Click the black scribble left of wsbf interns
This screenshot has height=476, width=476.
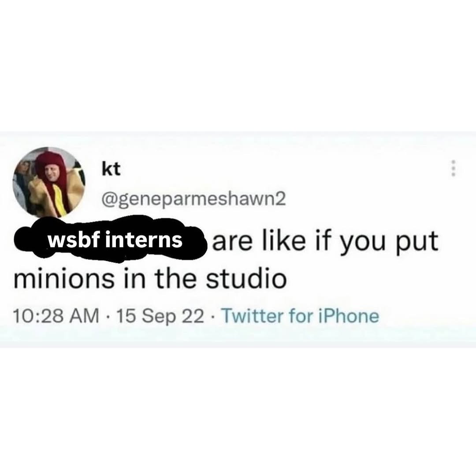coord(30,240)
